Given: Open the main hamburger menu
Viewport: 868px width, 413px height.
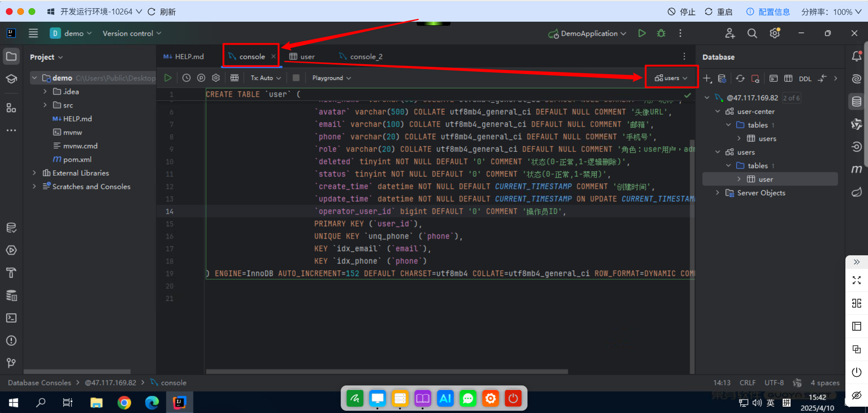Looking at the screenshot, I should 33,33.
